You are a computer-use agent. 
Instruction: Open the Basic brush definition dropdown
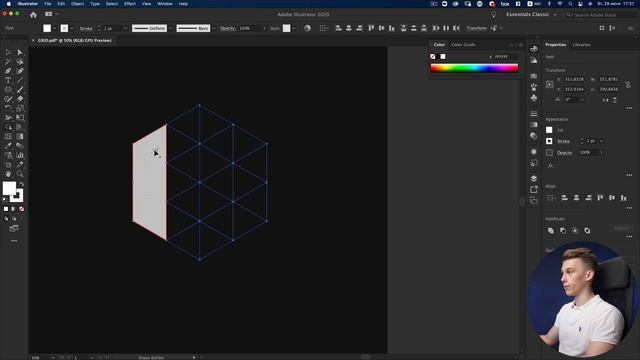214,28
